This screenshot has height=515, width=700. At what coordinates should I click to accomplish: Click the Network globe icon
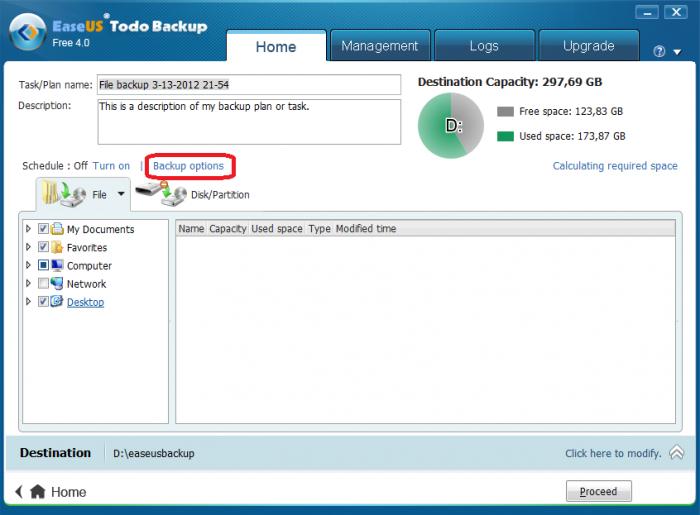click(57, 283)
